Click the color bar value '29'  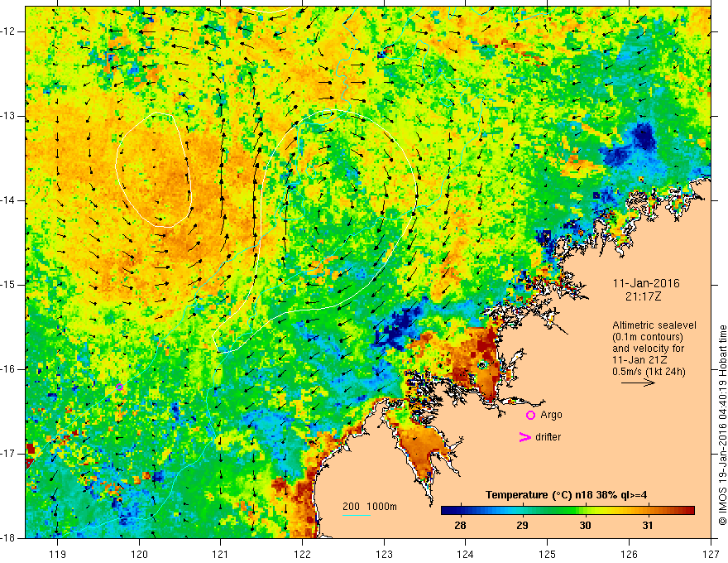[x=522, y=526]
